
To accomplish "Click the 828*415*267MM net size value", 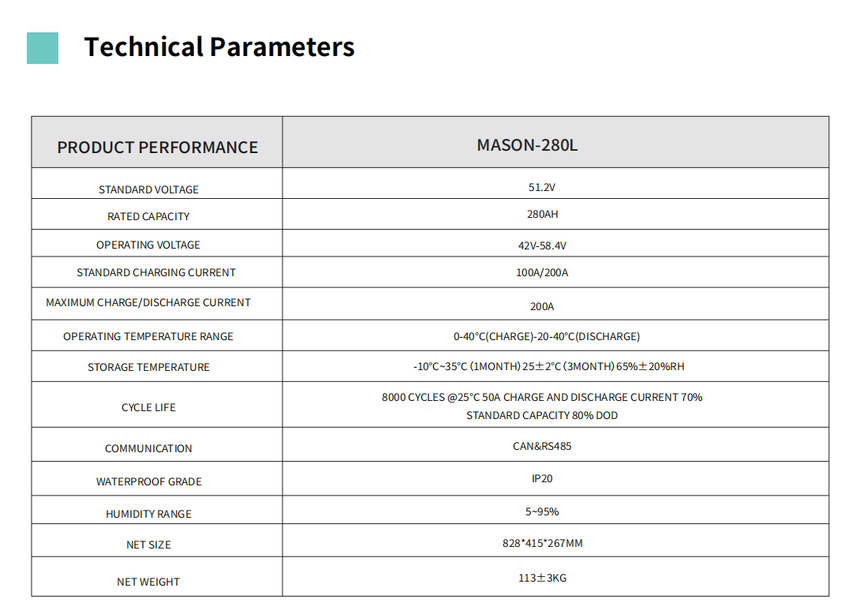I will [542, 543].
